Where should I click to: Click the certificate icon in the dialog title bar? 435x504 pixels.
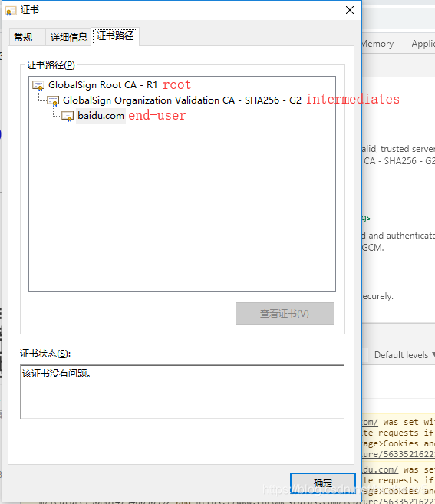coord(10,11)
